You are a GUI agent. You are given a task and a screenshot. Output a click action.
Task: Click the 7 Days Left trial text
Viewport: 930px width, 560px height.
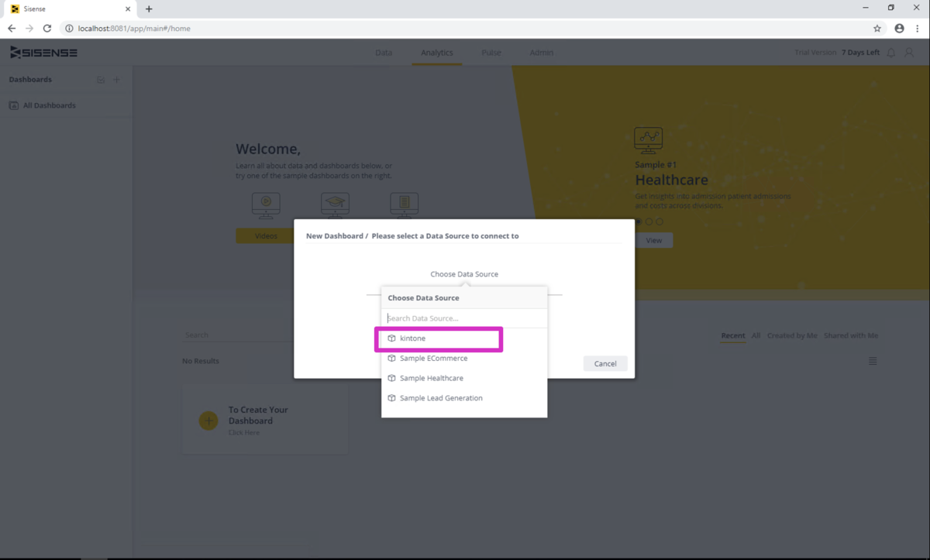(860, 53)
